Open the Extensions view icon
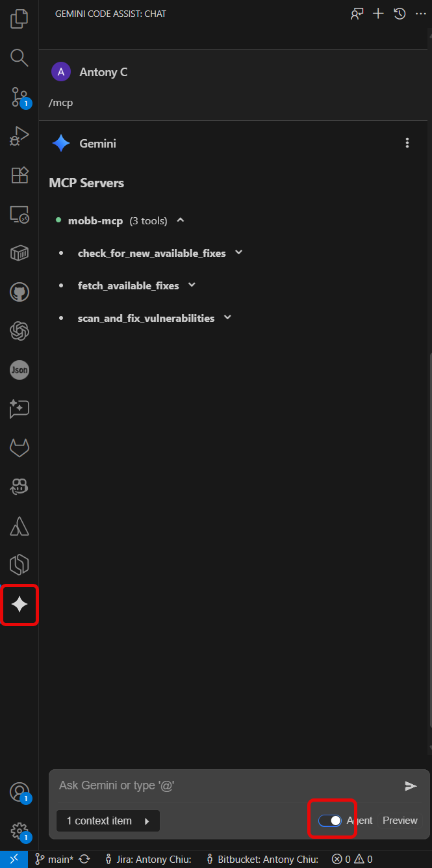Viewport: 432px width, 868px height. click(x=19, y=175)
